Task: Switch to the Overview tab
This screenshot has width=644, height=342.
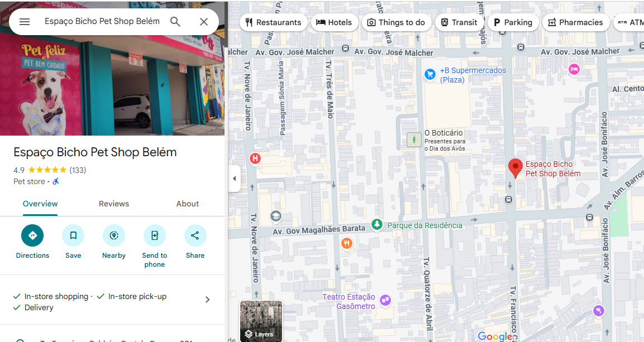Action: click(x=40, y=204)
